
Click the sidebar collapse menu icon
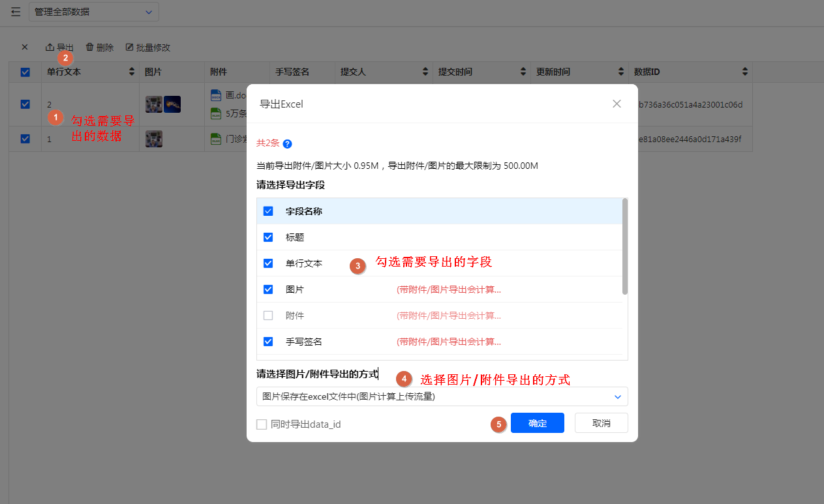click(x=16, y=12)
